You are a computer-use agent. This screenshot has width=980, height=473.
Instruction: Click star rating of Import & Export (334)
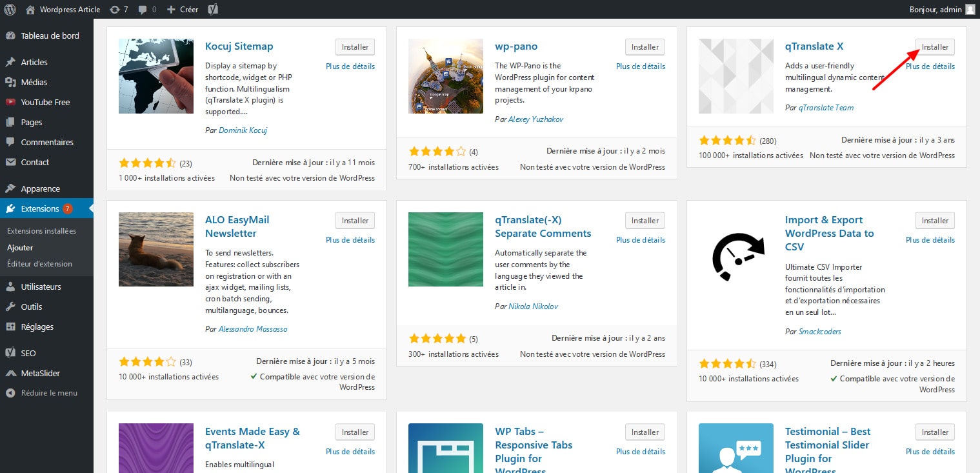tap(727, 364)
